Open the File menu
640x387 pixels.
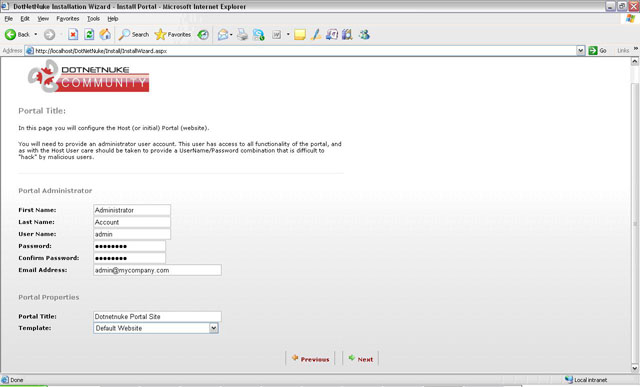click(x=9, y=19)
